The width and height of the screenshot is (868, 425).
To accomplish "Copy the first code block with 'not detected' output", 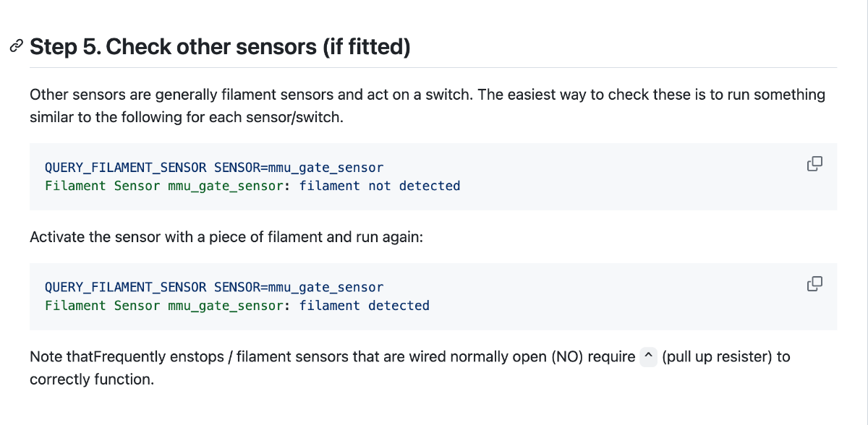I will [x=814, y=163].
